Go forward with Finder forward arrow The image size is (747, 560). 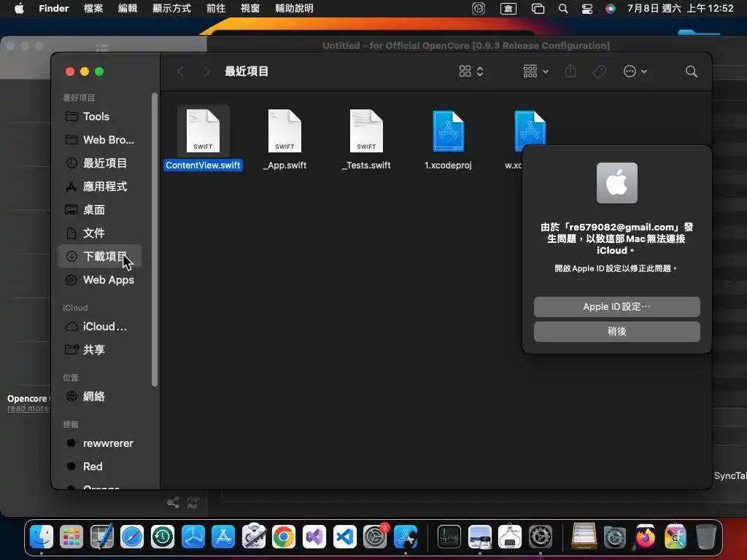click(206, 71)
